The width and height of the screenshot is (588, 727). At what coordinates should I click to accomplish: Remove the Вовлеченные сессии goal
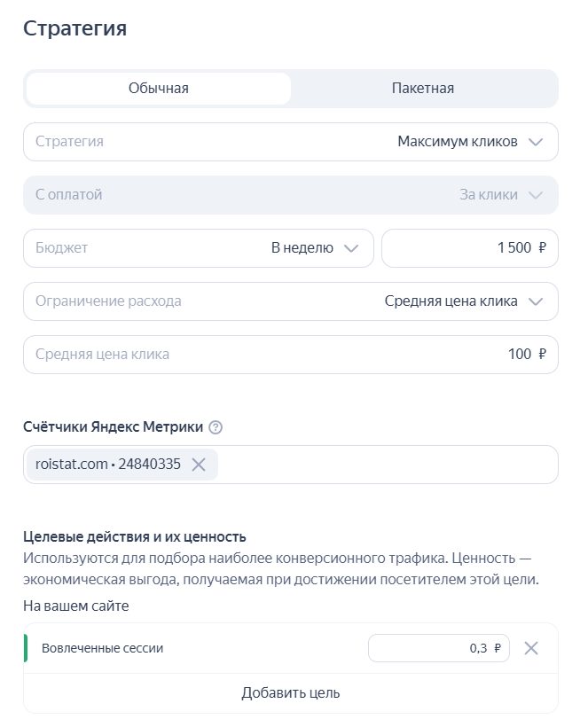[x=533, y=648]
